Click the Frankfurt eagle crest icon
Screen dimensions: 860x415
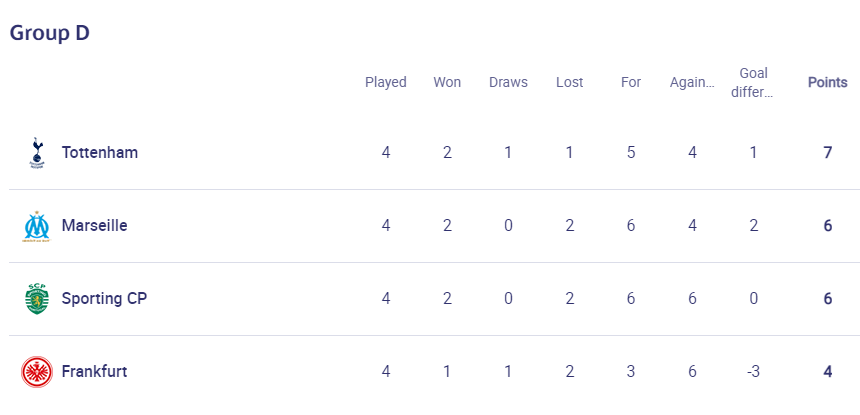(x=37, y=372)
